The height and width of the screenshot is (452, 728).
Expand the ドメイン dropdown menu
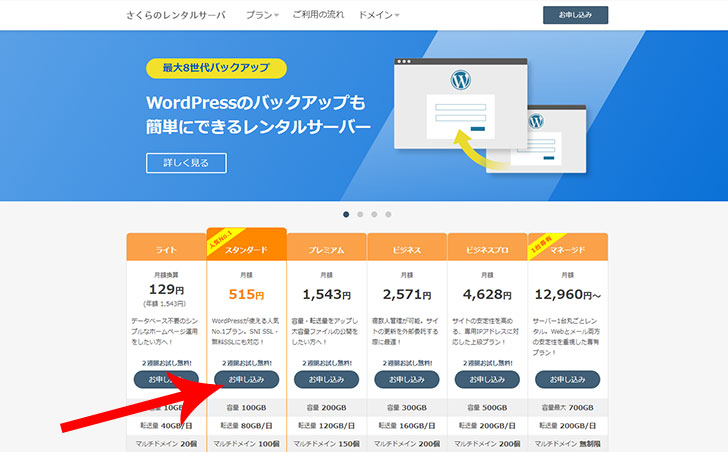(379, 15)
